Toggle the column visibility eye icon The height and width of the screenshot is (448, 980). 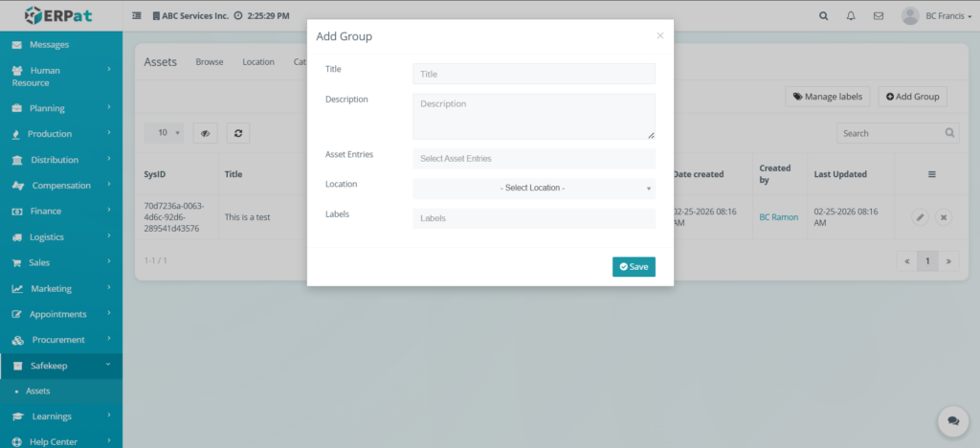coord(205,133)
